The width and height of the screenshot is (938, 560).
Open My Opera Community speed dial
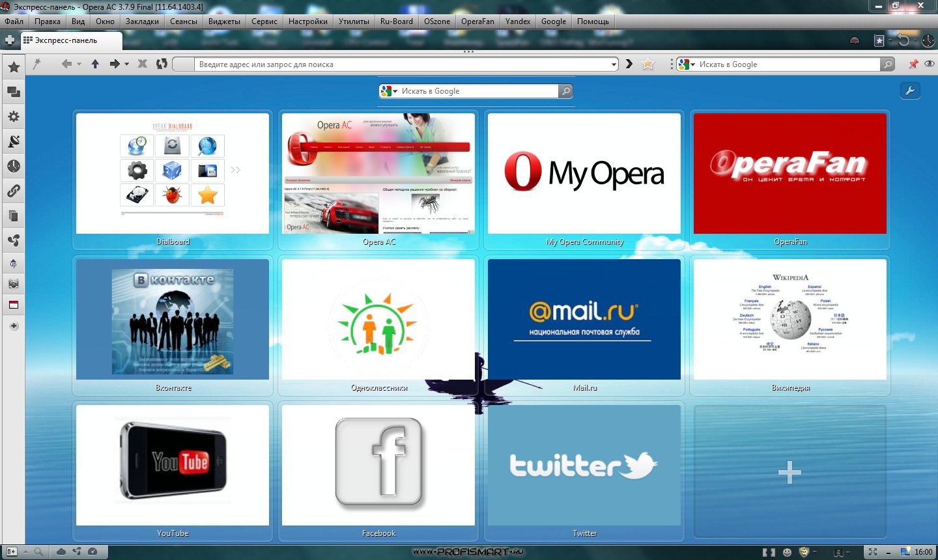point(584,180)
